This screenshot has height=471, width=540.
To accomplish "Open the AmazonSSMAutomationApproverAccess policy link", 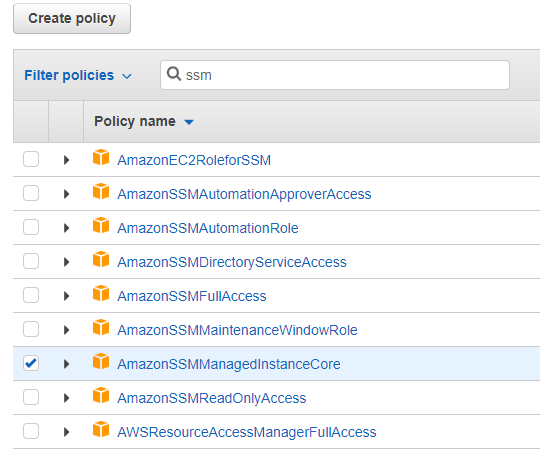I will point(244,195).
